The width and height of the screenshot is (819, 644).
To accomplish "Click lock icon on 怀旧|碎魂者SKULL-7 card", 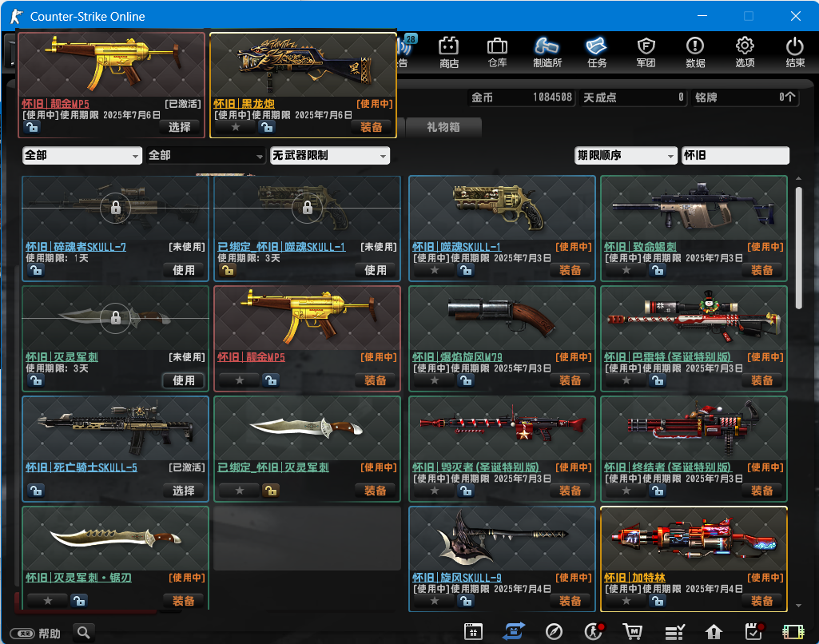I will click(x=35, y=270).
